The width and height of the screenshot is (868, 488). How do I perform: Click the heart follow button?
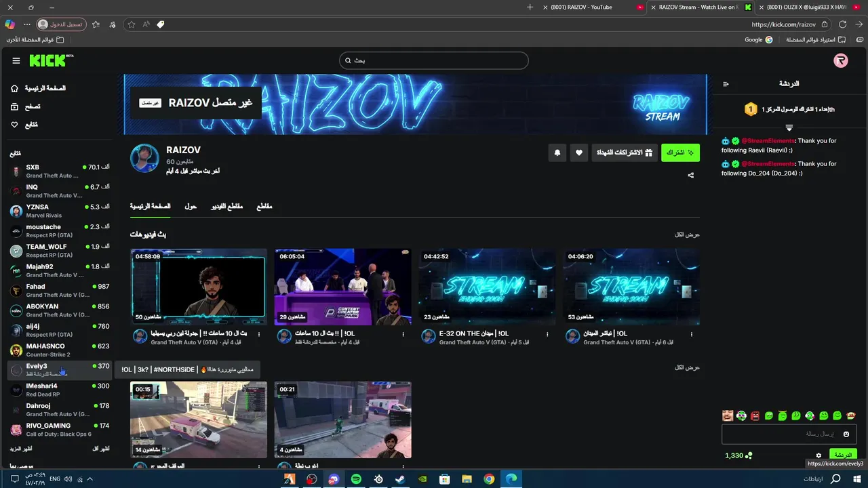pyautogui.click(x=578, y=152)
